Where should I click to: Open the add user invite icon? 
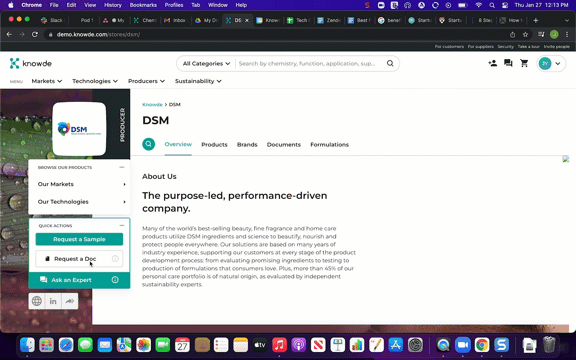coord(493,63)
